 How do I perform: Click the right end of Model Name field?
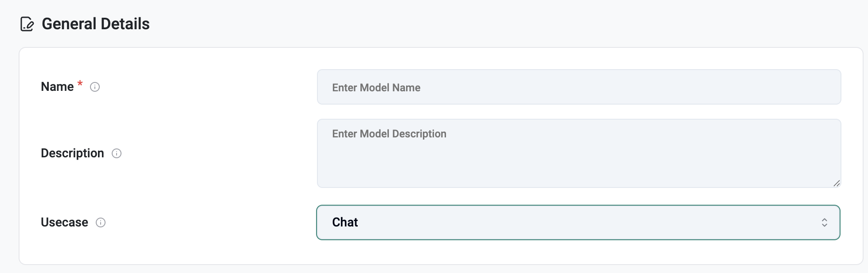(x=820, y=87)
